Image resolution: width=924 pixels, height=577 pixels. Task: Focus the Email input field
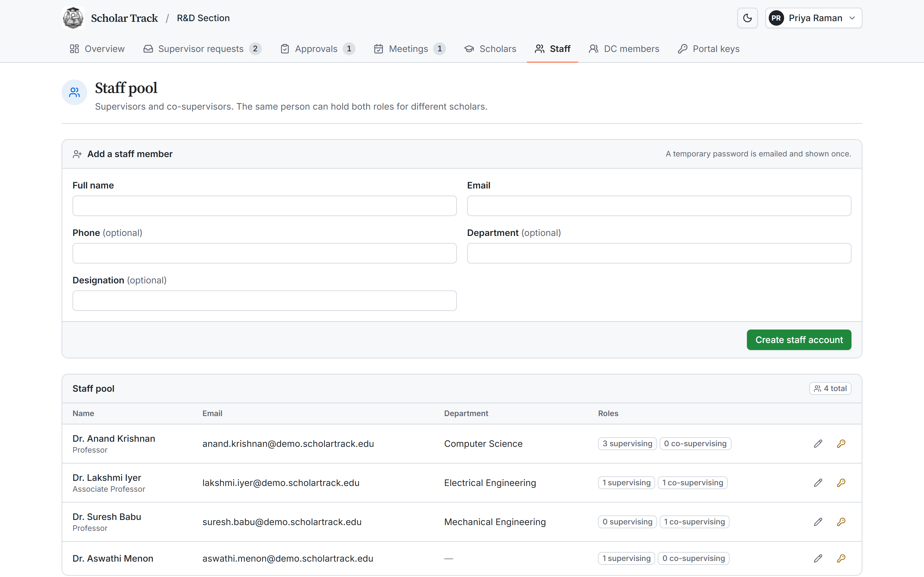pyautogui.click(x=659, y=206)
